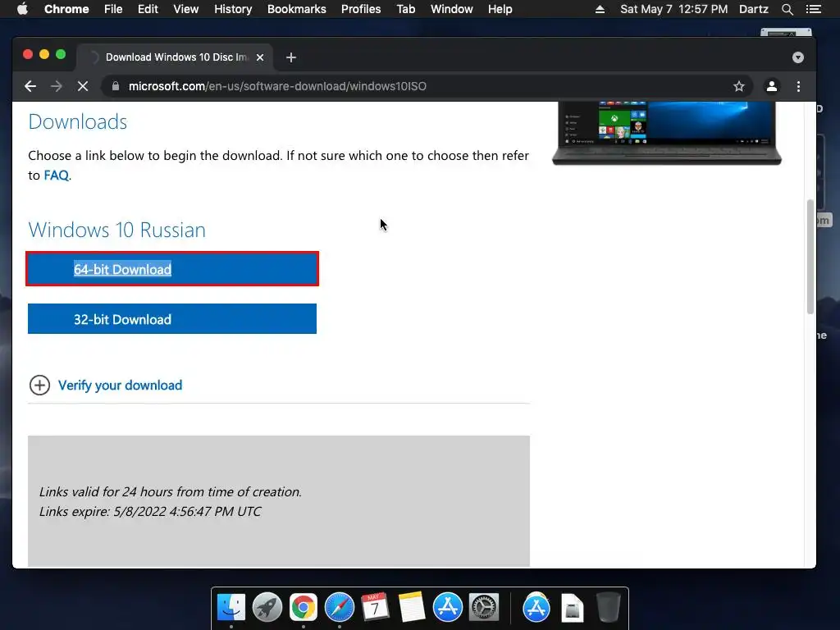The width and height of the screenshot is (840, 630).
Task: Open the Help menu
Action: point(500,9)
